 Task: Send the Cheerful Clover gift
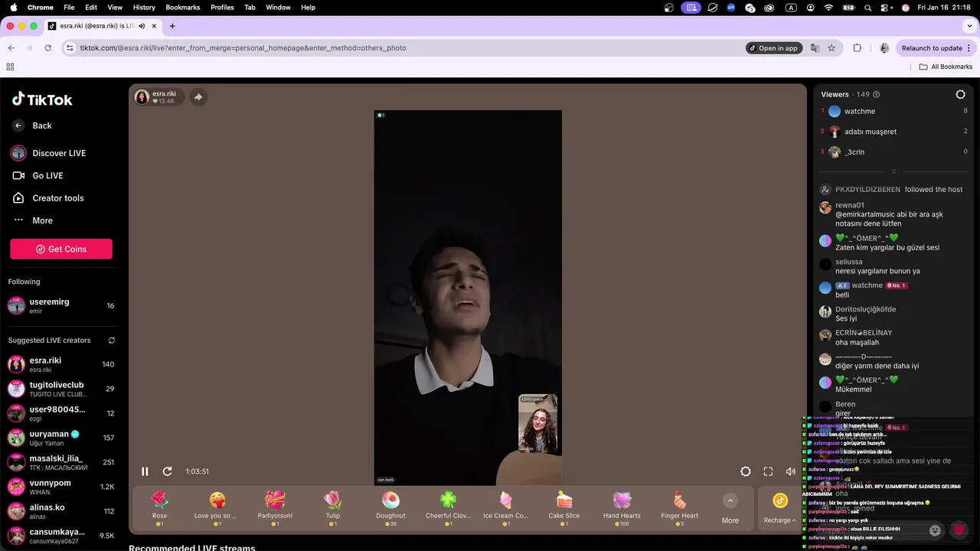[x=448, y=509]
